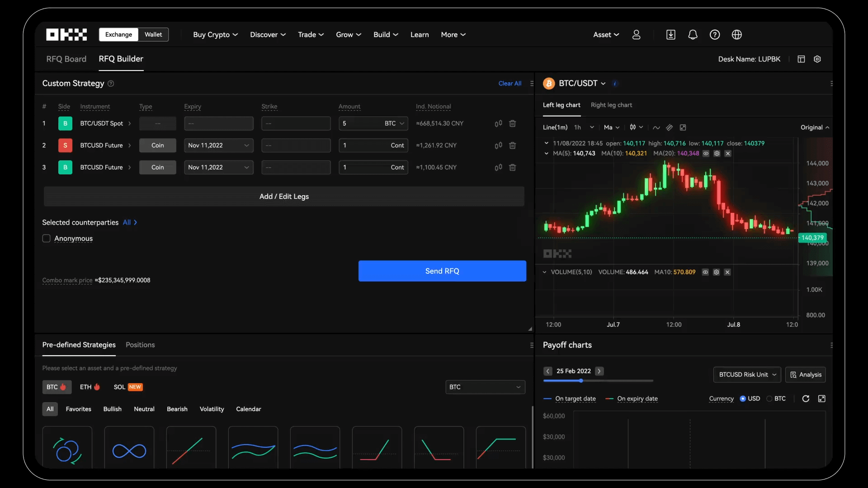Expand the BTCUSD Risk Unit selector dropdown
The width and height of the screenshot is (868, 488).
pyautogui.click(x=746, y=374)
